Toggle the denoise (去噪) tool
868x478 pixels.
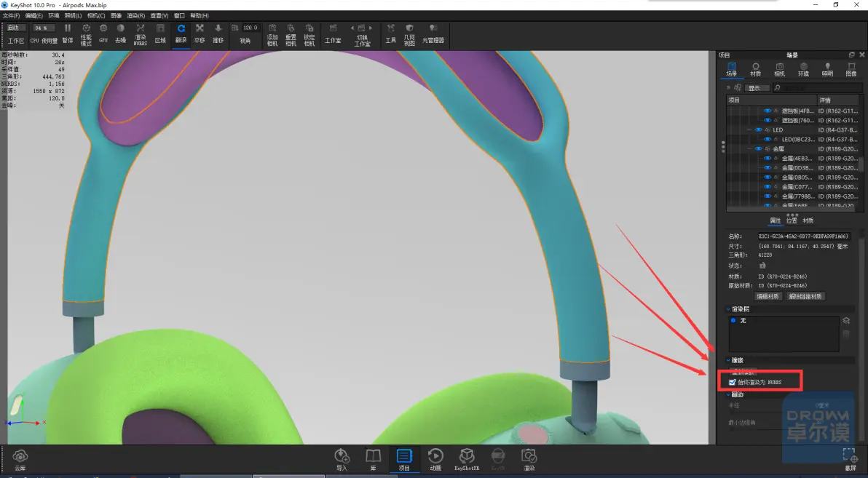pos(121,33)
